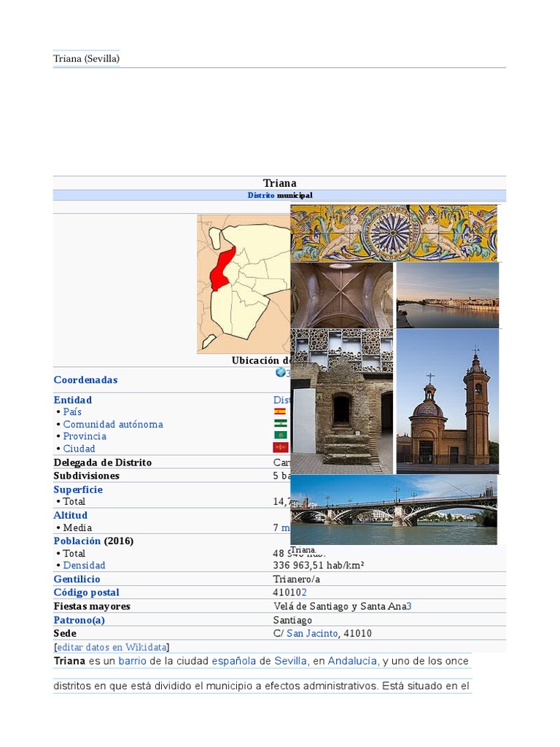
Task: Open the Triana district location map
Action: pos(244,284)
